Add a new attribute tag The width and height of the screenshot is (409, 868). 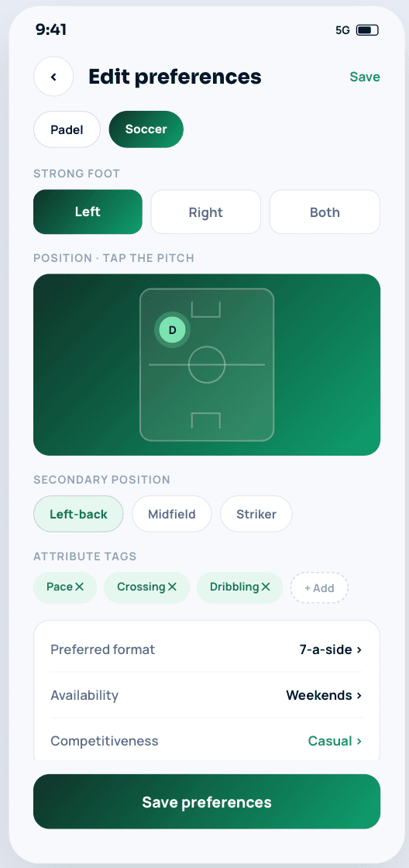coord(319,587)
